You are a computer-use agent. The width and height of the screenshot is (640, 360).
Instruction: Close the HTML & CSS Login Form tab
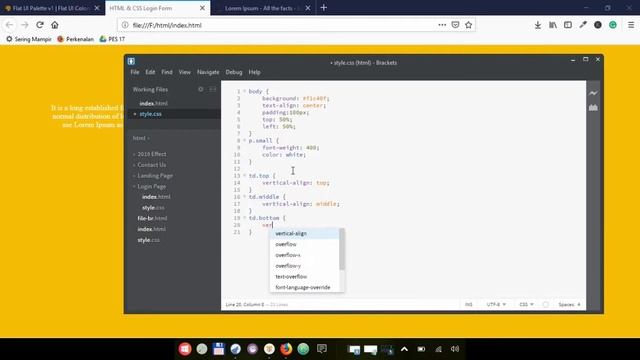[x=202, y=8]
